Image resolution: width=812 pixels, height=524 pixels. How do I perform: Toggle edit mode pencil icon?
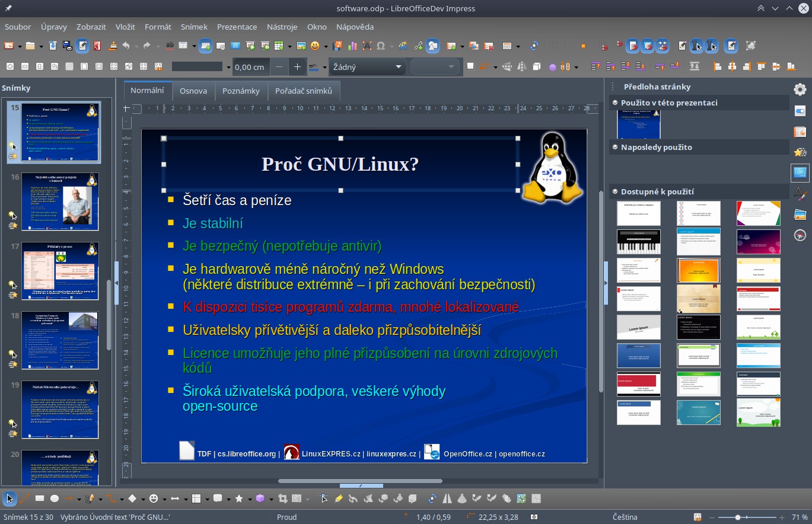click(82, 46)
